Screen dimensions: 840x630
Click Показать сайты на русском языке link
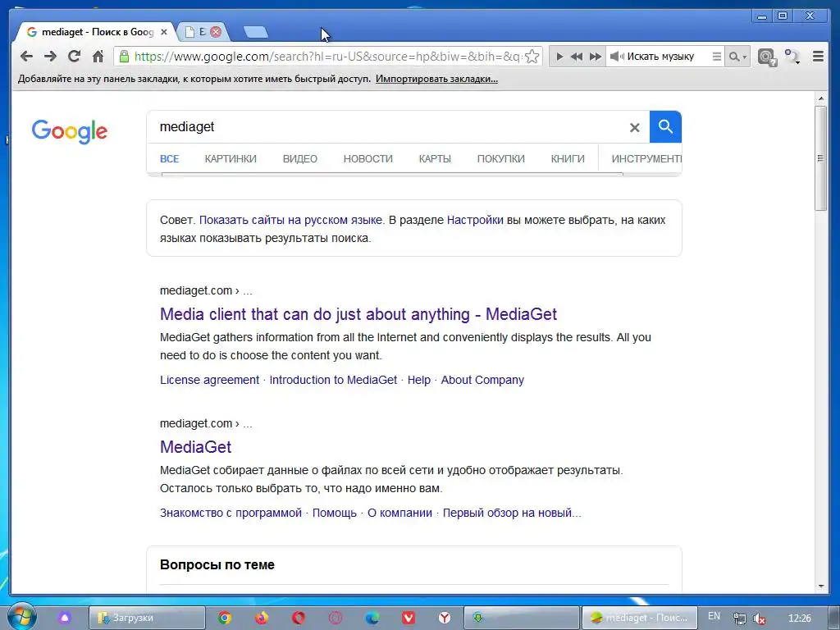pyautogui.click(x=291, y=220)
